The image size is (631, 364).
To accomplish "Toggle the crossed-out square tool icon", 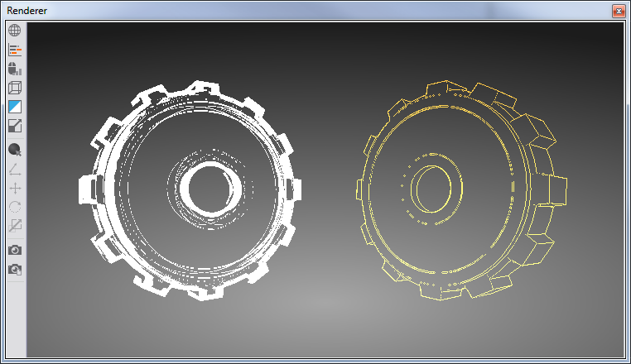I will coord(15,226).
